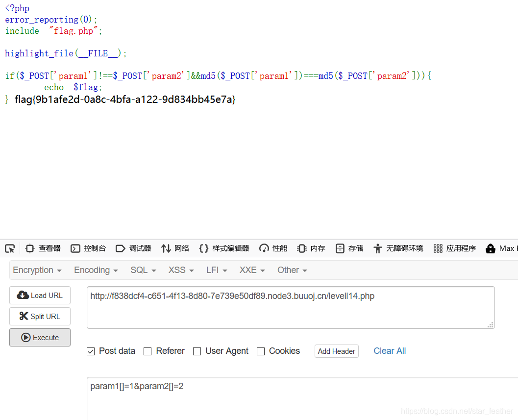518x420 pixels.
Task: Focus the URL input text area
Action: click(291, 308)
